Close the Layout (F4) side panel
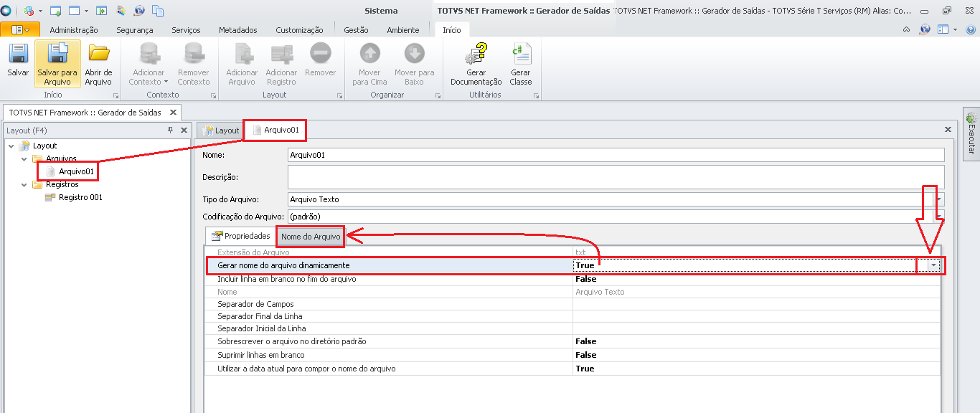 coord(184,130)
